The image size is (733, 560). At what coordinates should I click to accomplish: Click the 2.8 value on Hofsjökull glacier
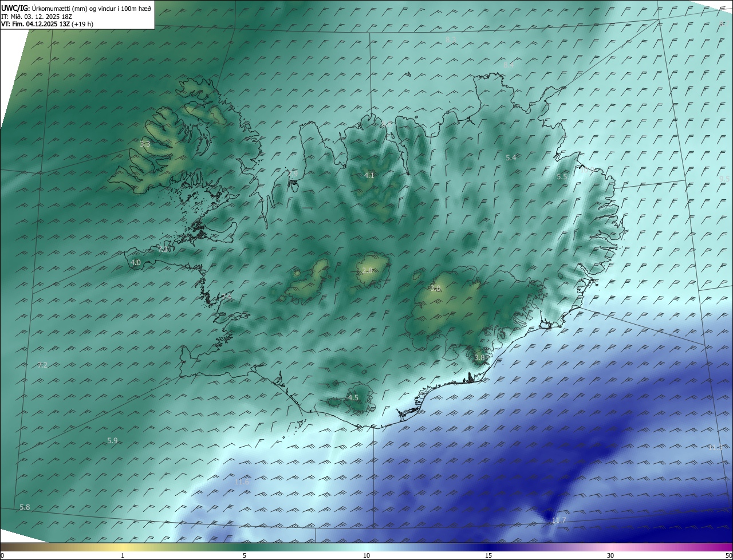coord(368,270)
